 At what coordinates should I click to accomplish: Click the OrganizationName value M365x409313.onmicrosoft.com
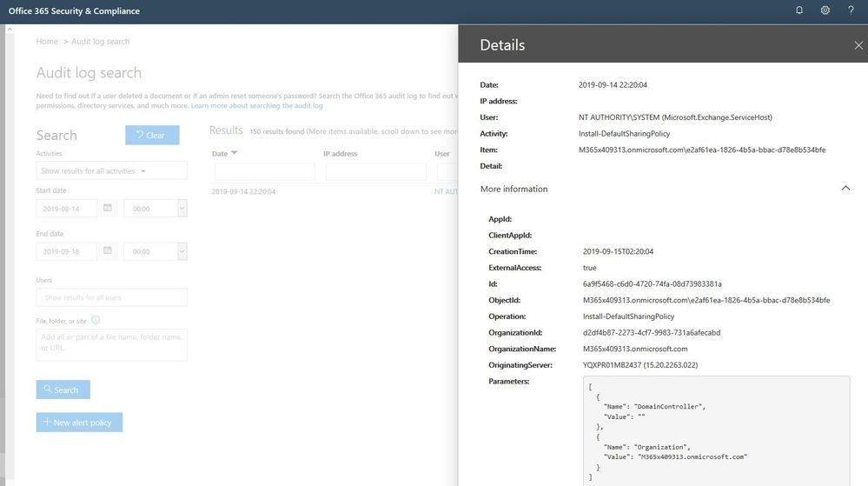(x=635, y=349)
